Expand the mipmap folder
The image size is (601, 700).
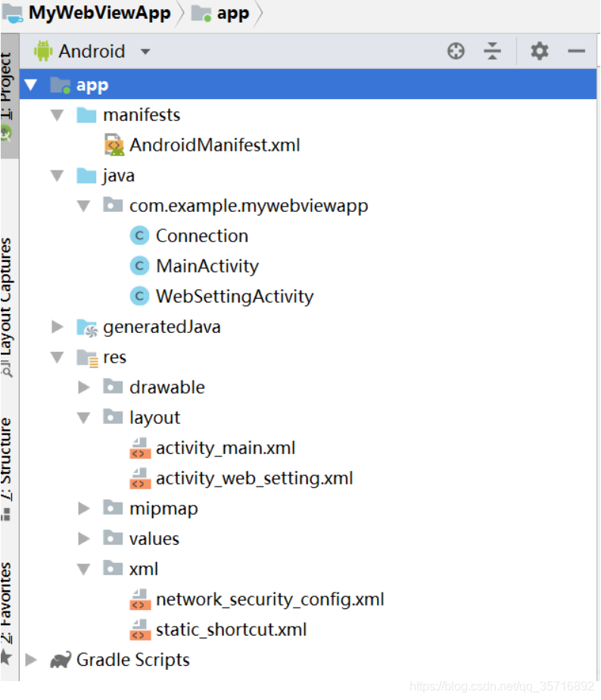point(83,508)
